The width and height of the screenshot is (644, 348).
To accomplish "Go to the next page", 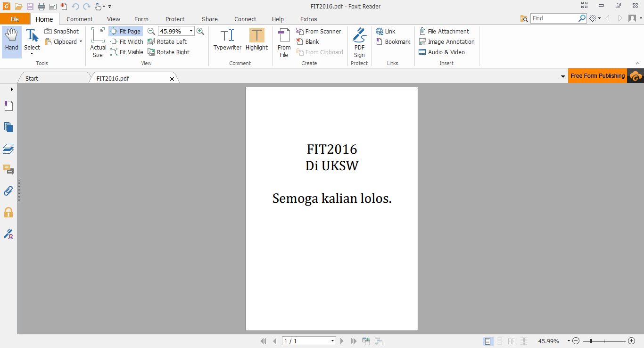I will (342, 341).
